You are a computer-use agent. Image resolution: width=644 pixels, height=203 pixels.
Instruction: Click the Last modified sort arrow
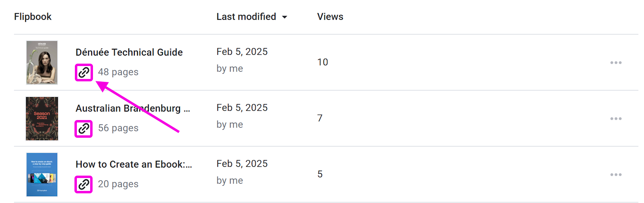[x=285, y=17]
